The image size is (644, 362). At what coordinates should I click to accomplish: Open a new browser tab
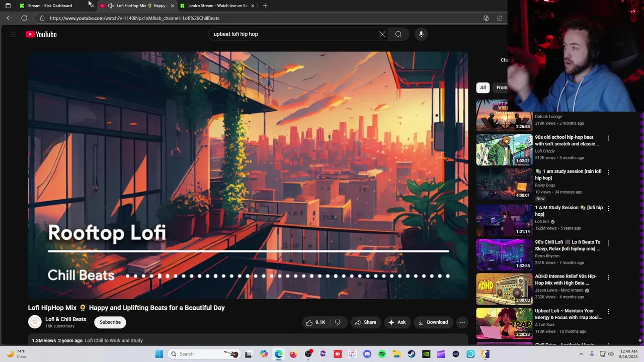265,6
